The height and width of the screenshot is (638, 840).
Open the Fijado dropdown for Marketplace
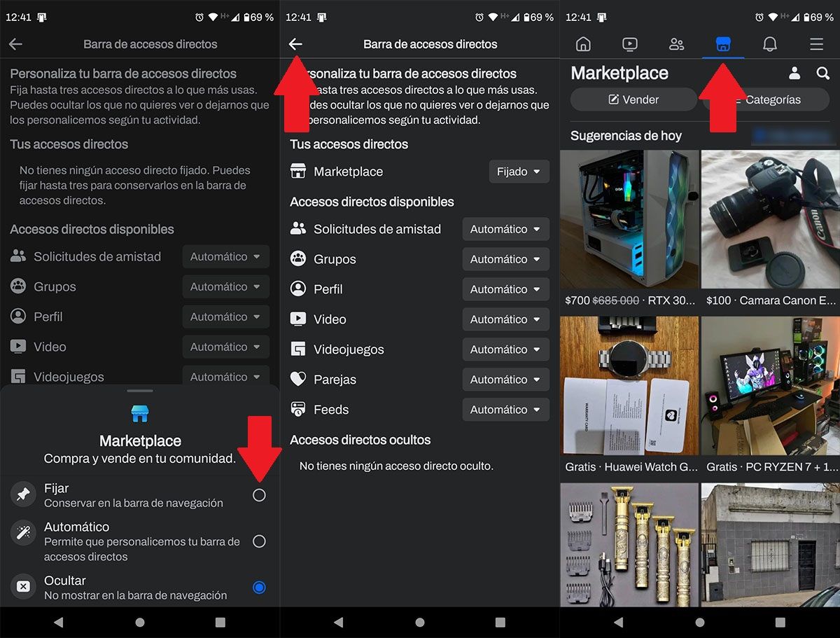coord(519,172)
